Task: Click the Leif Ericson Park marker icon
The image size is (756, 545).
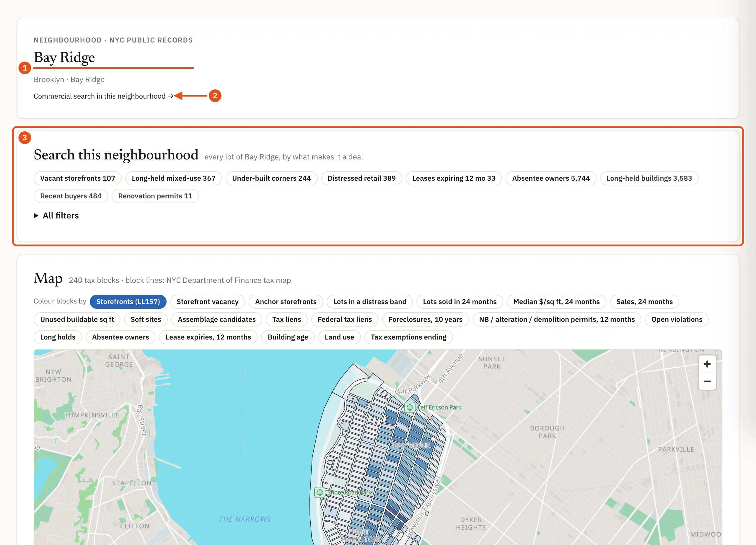Action: coord(410,407)
